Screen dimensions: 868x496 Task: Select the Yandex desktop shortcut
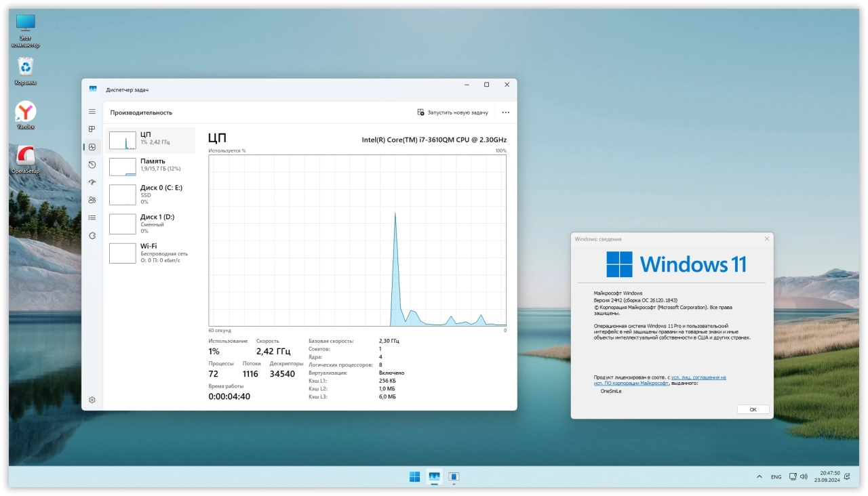(26, 116)
